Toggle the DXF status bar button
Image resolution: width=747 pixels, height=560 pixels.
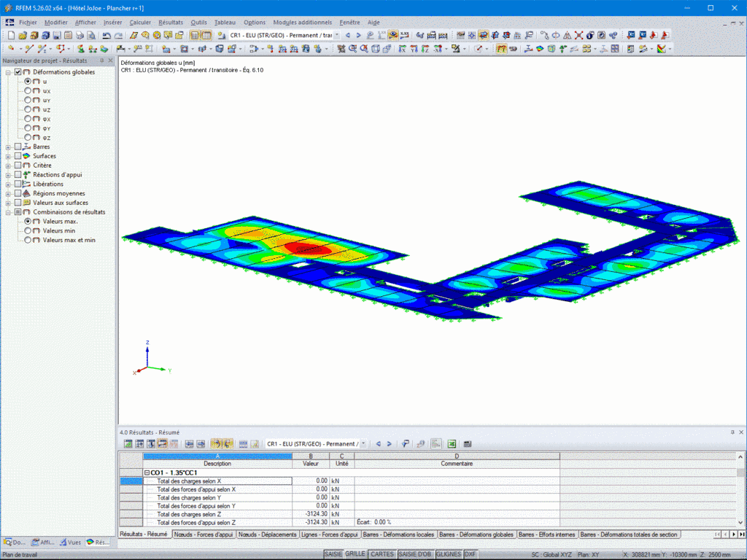point(471,554)
